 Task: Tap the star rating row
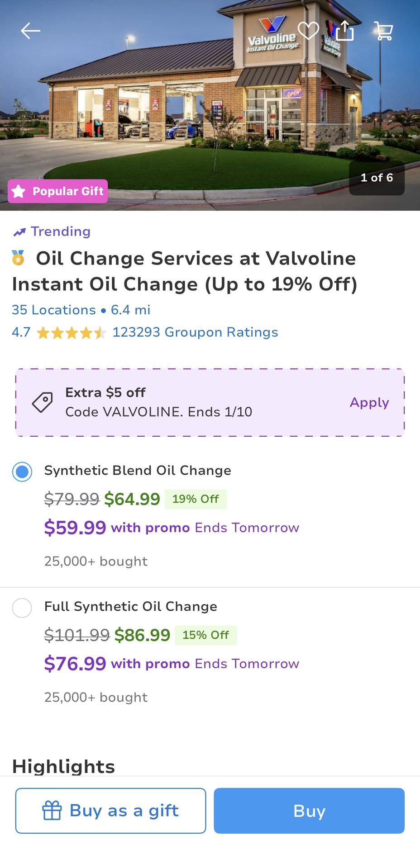tap(71, 333)
